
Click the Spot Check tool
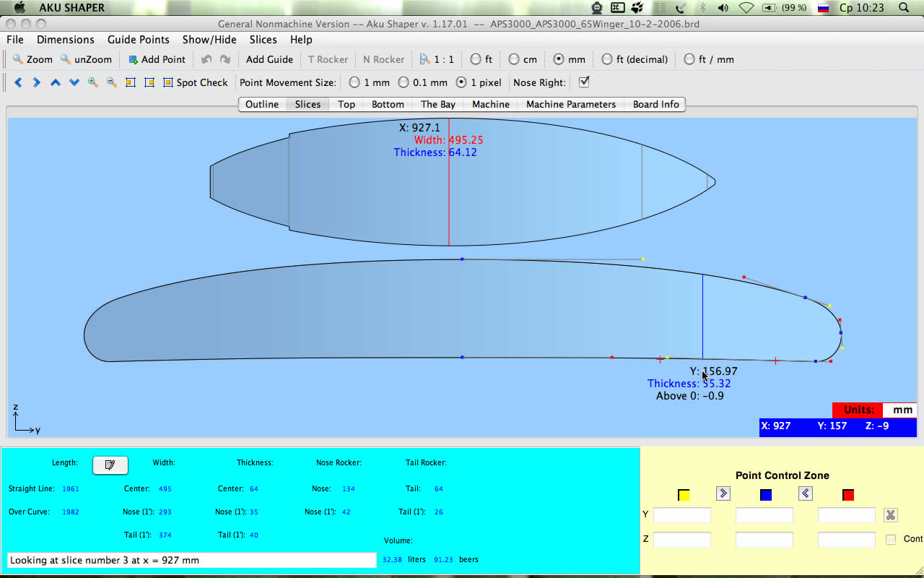[195, 82]
